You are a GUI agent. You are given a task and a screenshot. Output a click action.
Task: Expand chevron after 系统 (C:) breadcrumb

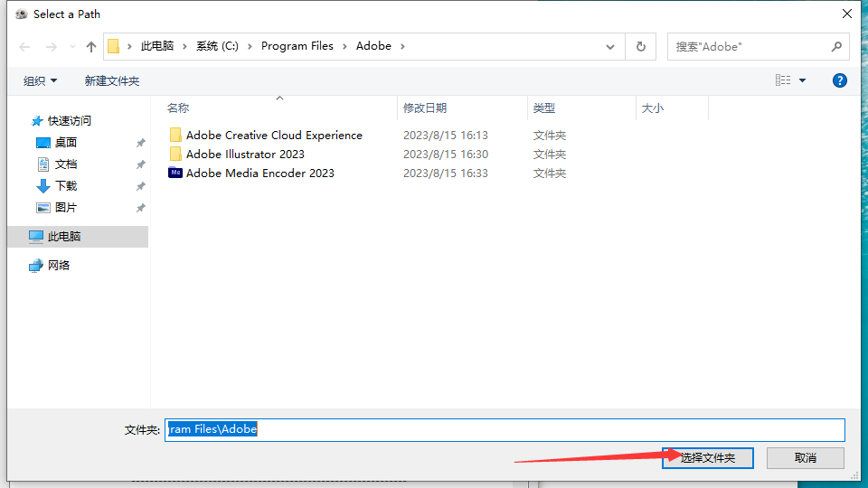tap(250, 46)
